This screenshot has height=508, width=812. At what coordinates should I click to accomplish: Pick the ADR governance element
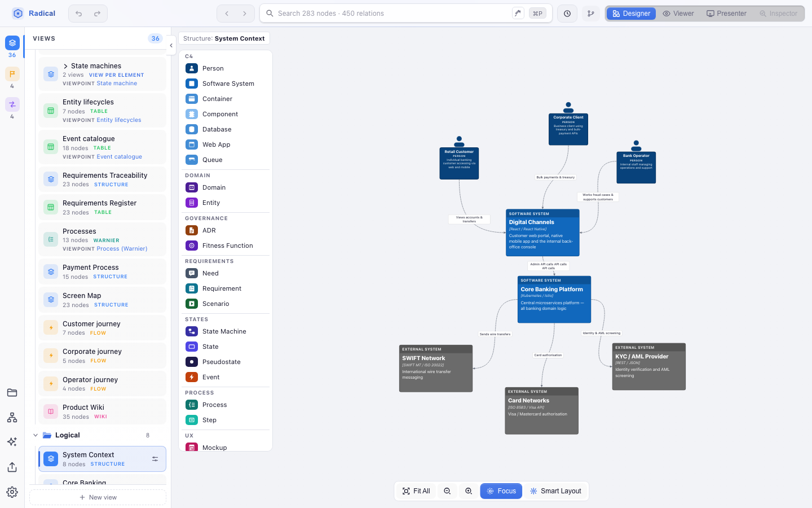tap(226, 230)
